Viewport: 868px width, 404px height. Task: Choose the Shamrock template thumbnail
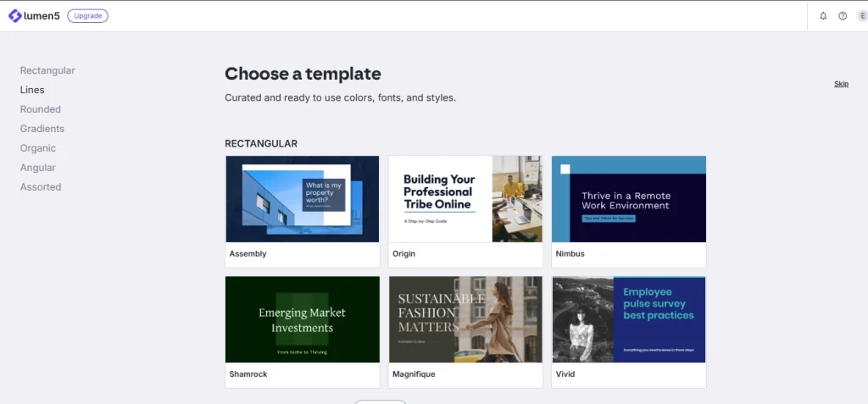302,319
